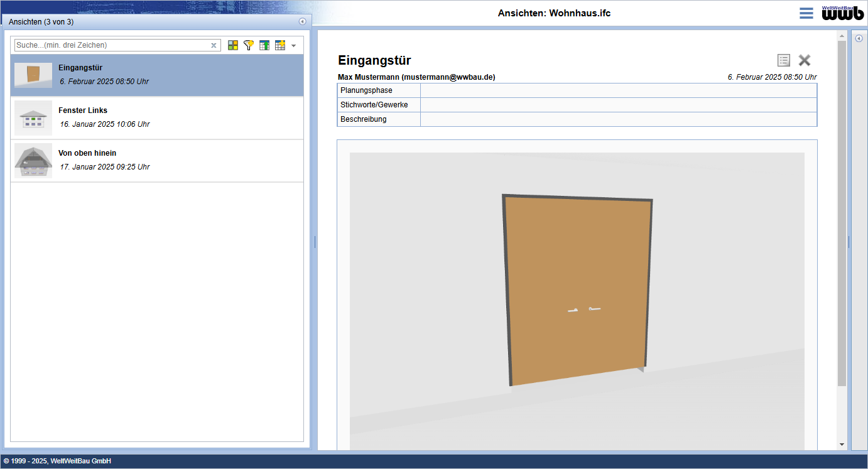Image resolution: width=868 pixels, height=469 pixels.
Task: Click the table with green arrow icon
Action: tap(264, 45)
